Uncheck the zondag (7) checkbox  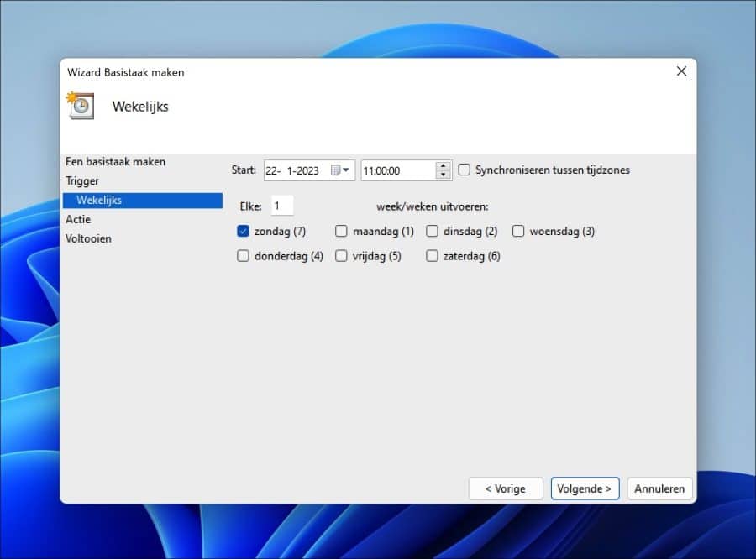[243, 232]
